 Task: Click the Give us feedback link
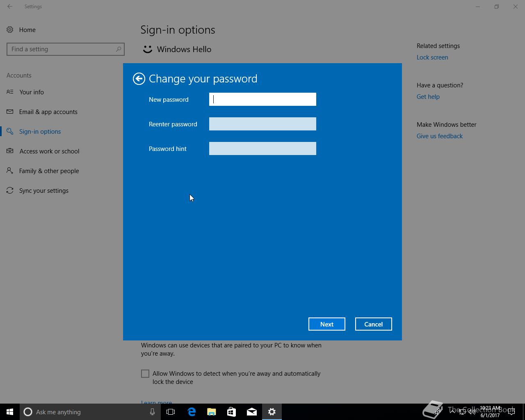[440, 136]
